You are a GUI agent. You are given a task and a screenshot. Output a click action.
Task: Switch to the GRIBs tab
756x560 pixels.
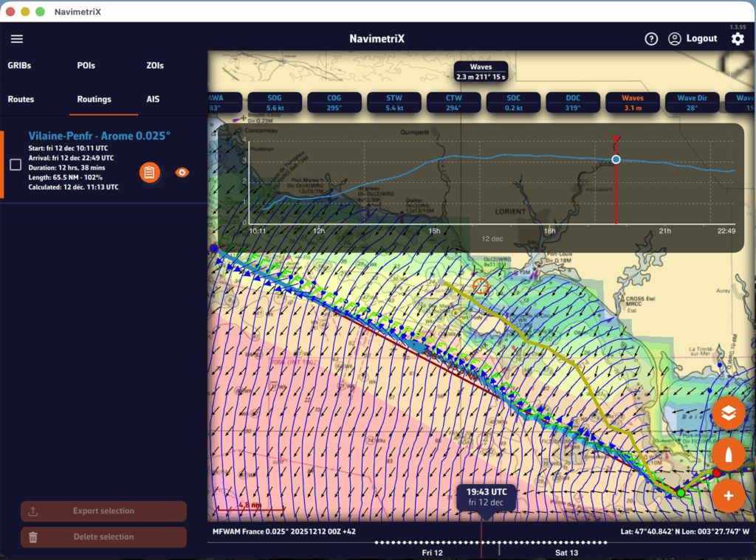(20, 66)
